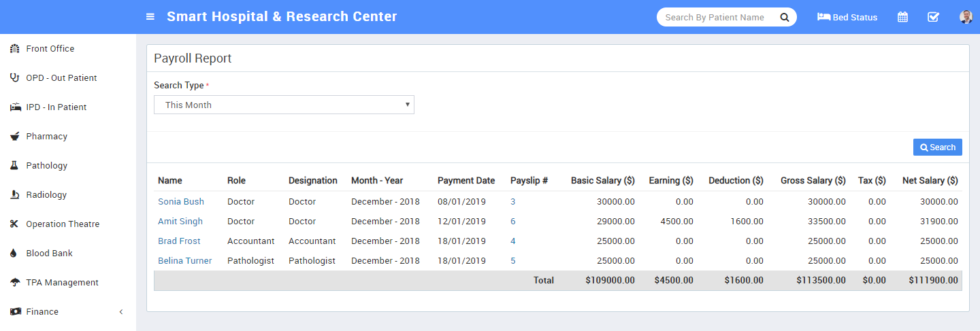This screenshot has height=331, width=980.
Task: Focus the Search By Patient Name field
Action: point(715,17)
